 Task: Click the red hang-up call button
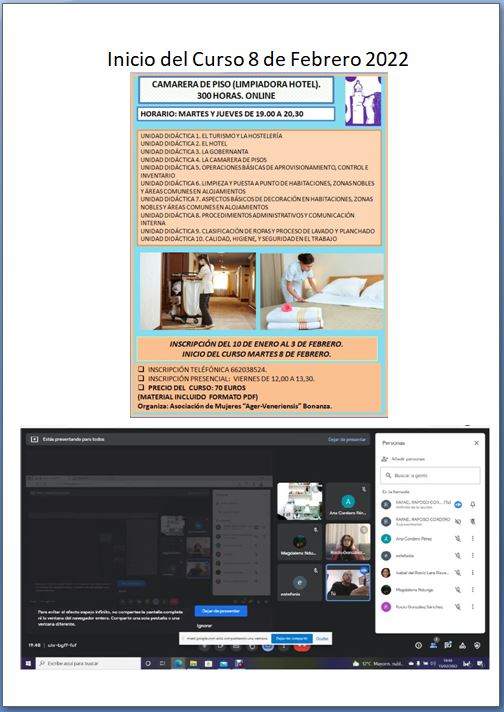click(x=302, y=647)
